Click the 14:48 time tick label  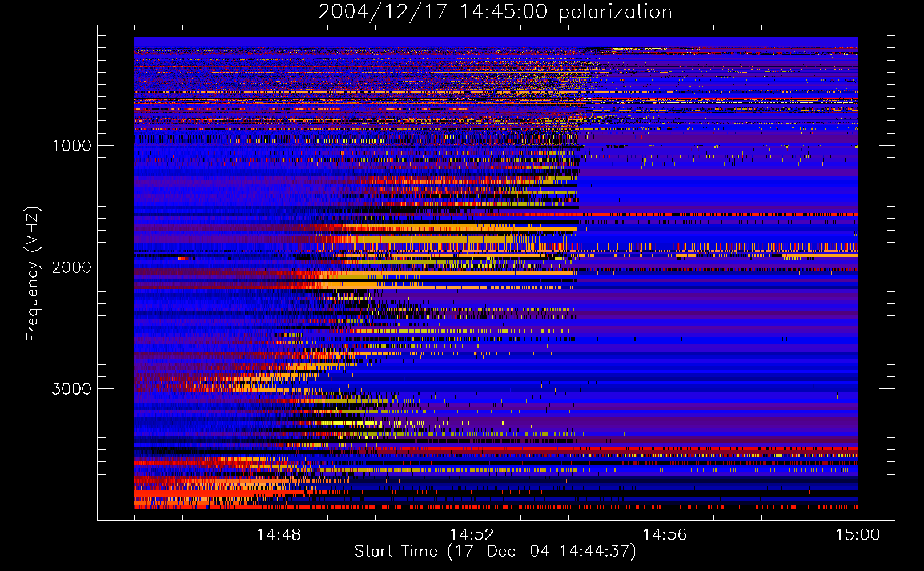[279, 535]
